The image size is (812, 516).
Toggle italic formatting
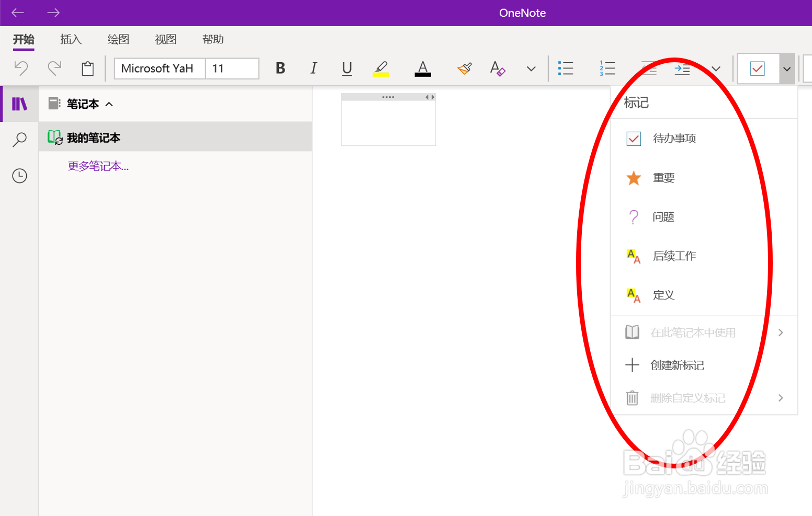pyautogui.click(x=313, y=68)
